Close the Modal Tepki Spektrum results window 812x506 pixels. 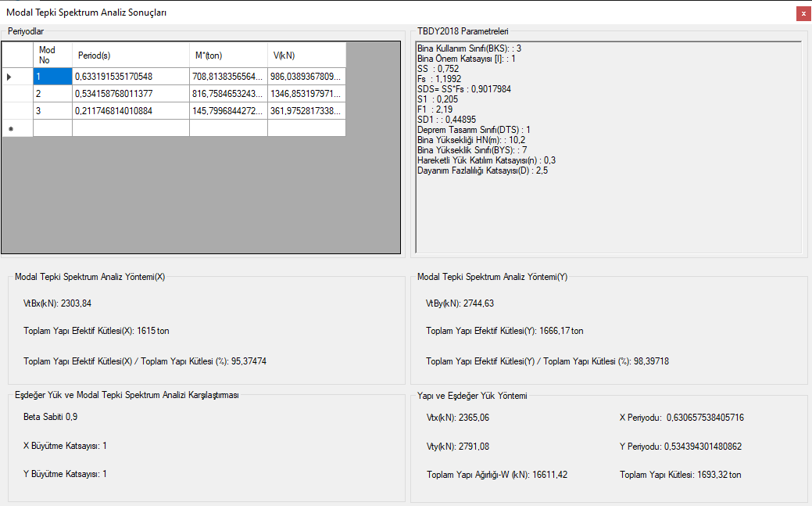[803, 13]
